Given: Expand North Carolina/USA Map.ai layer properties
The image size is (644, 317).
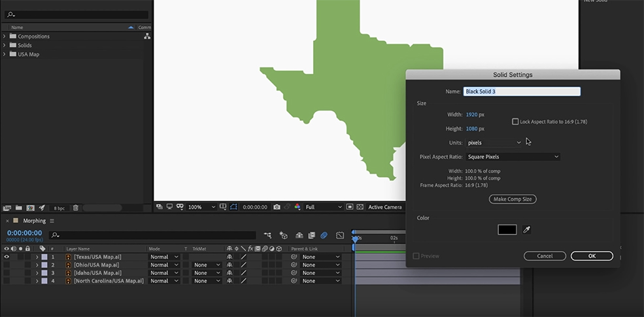Looking at the screenshot, I should [37, 281].
